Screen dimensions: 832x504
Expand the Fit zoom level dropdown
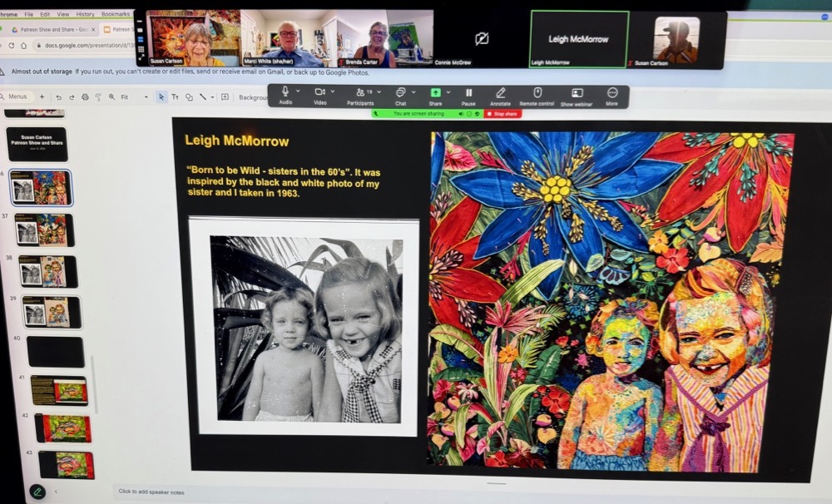pos(146,97)
